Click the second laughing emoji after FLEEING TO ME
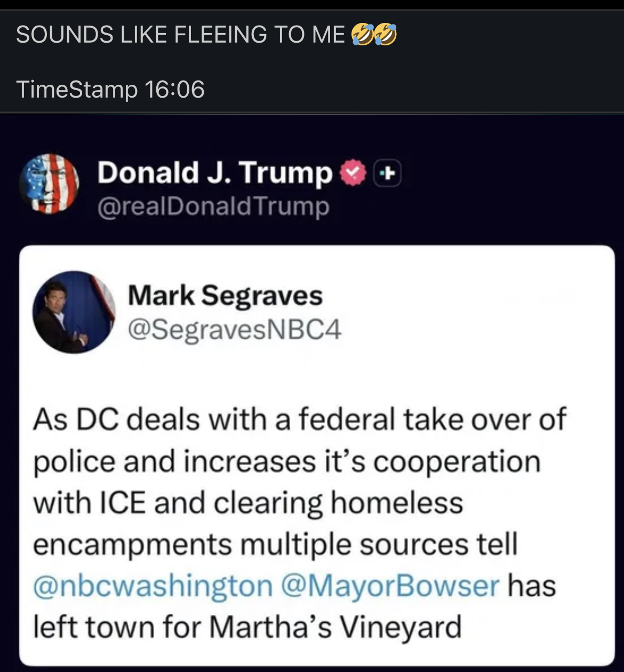The image size is (624, 672). pyautogui.click(x=385, y=33)
